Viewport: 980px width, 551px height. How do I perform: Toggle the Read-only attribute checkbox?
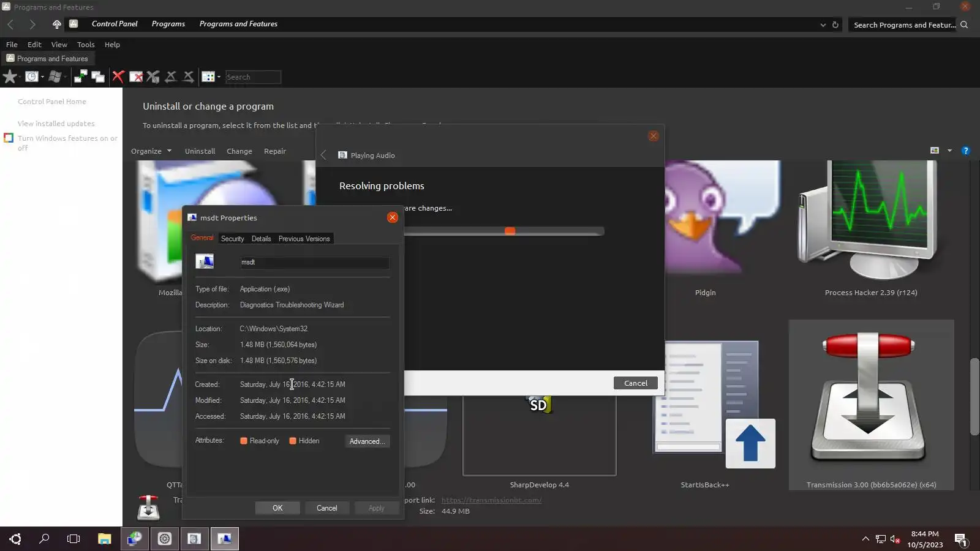click(x=244, y=441)
